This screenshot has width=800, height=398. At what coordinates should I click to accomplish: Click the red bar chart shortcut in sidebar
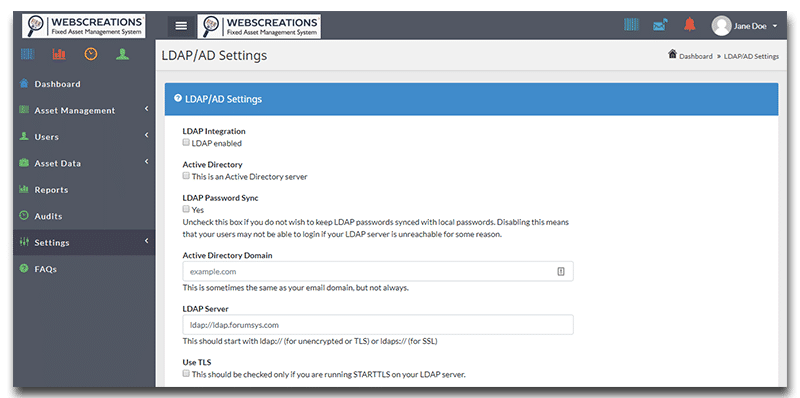tap(59, 54)
